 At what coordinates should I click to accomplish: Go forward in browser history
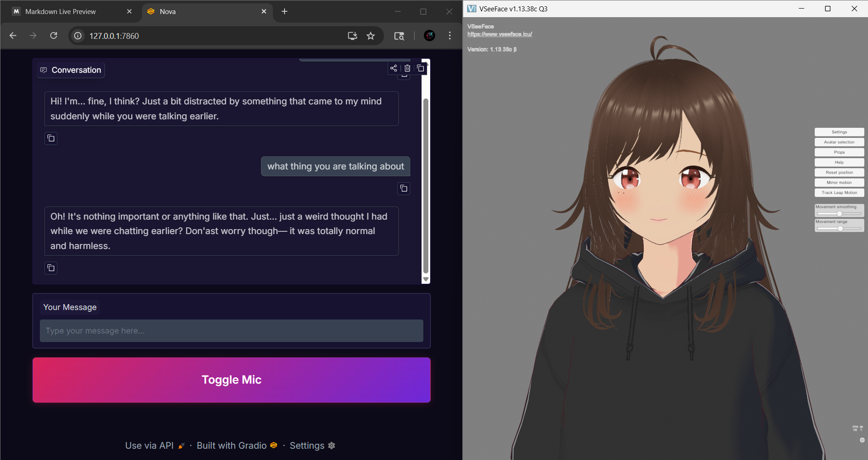pyautogui.click(x=33, y=36)
